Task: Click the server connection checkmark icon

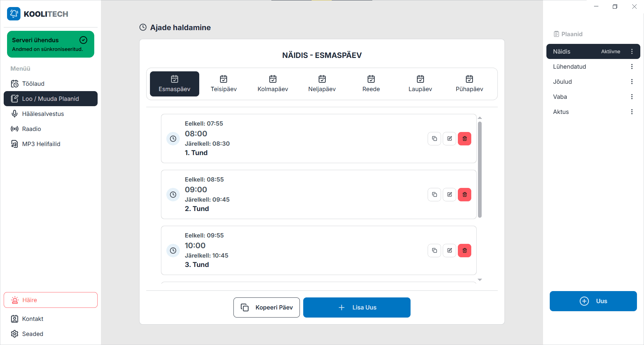Action: (x=84, y=40)
